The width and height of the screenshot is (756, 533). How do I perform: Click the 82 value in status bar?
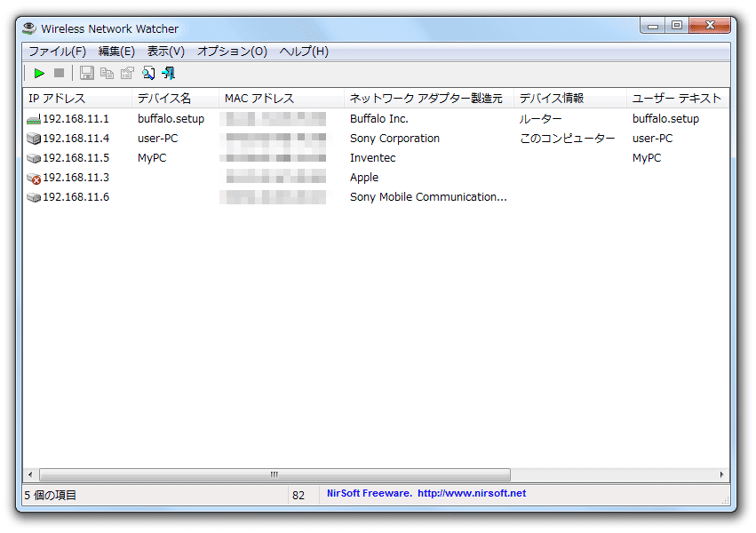pos(298,495)
